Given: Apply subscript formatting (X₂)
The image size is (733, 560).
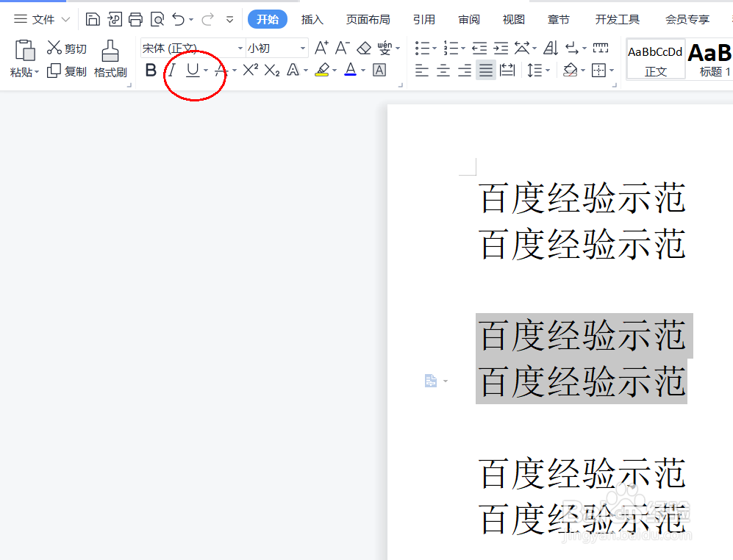Looking at the screenshot, I should (271, 70).
